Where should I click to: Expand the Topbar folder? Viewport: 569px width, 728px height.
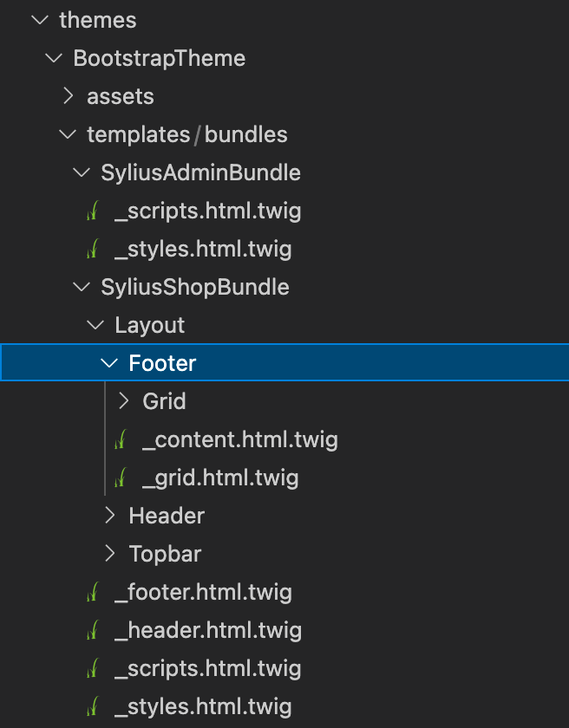pos(109,553)
